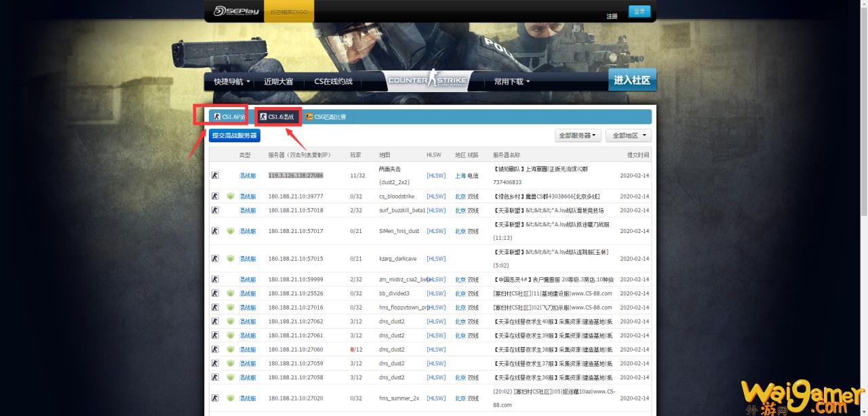Click green shield icon in SiMen_hns_dust row
Screen dimensions: 868x416
231,231
